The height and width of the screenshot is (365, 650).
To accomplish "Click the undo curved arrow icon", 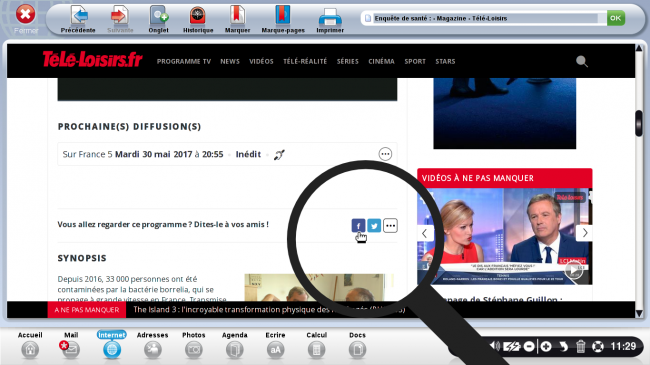I will [563, 346].
